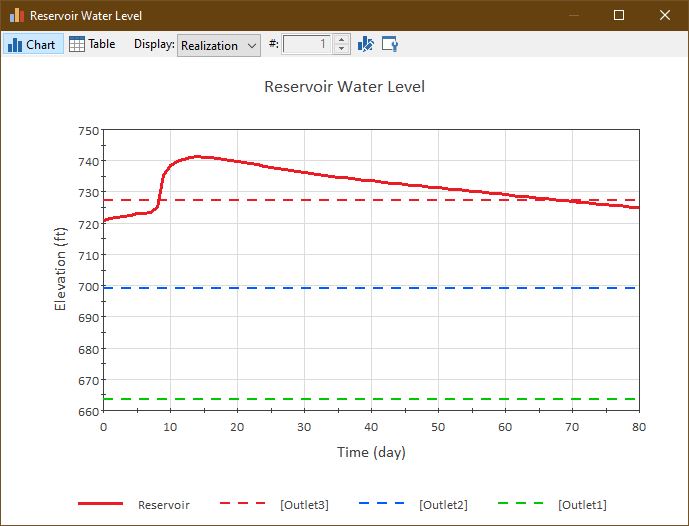Image resolution: width=689 pixels, height=526 pixels.
Task: Open the result display properties icon
Action: point(390,44)
